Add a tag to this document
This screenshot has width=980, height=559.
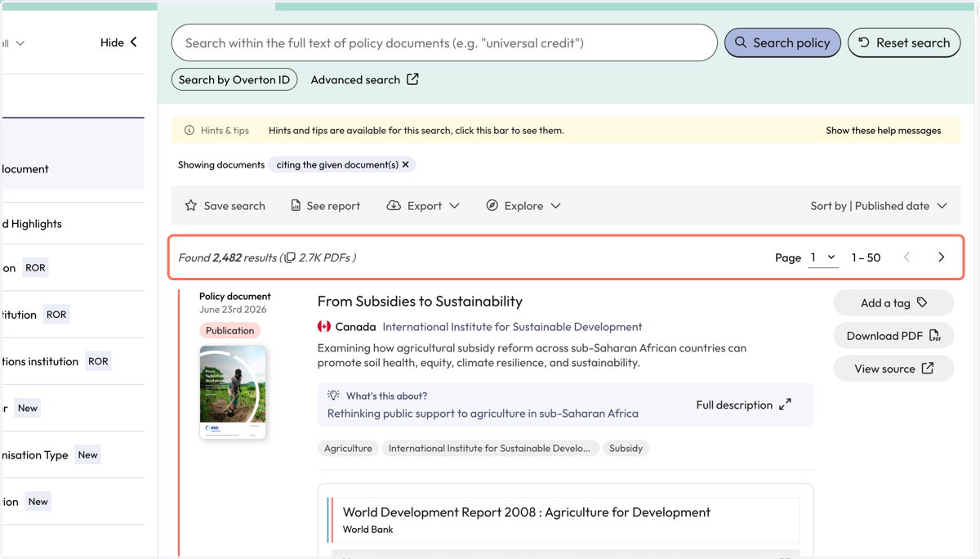pos(893,302)
